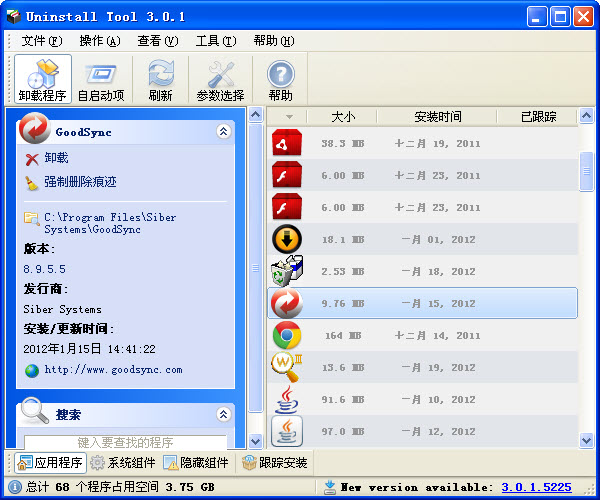Click the GoodSync logo in details panel
This screenshot has width=600, height=500.
(34, 128)
